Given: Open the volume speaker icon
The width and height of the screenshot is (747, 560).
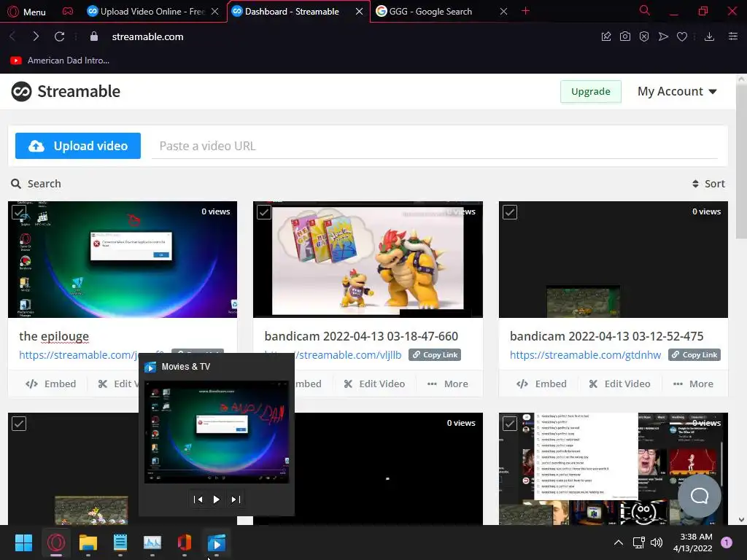Looking at the screenshot, I should pyautogui.click(x=657, y=542).
